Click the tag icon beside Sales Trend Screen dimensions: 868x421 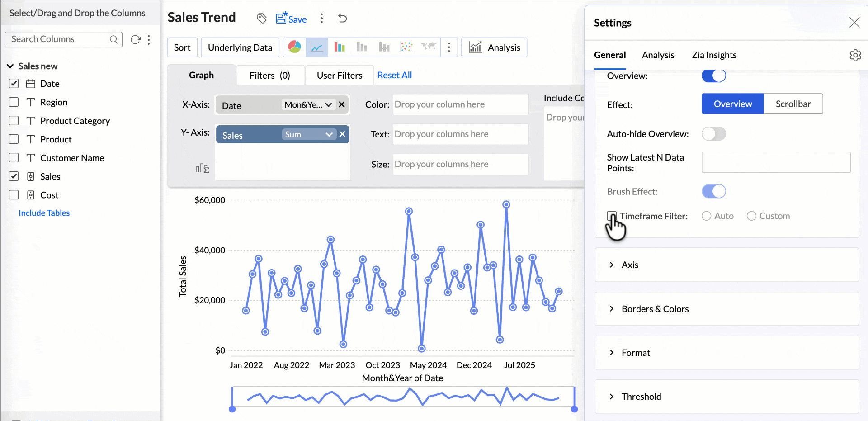click(x=261, y=19)
